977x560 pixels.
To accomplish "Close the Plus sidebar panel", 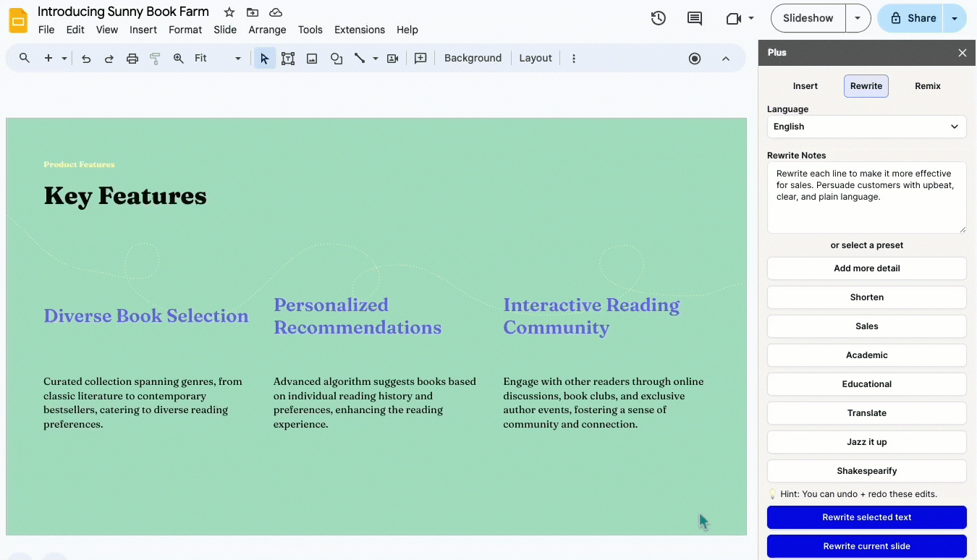I will pos(963,53).
